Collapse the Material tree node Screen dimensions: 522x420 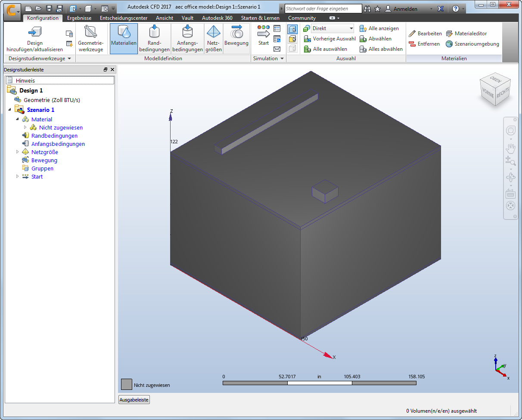tap(18, 119)
